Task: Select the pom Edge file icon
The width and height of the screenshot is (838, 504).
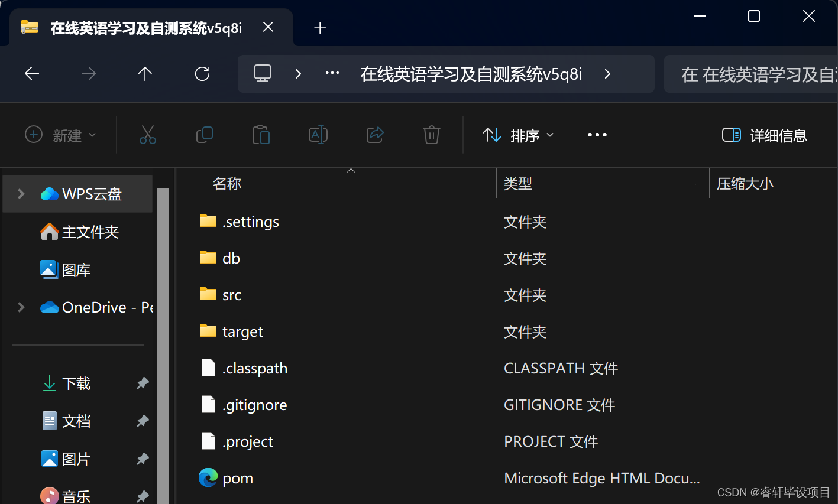Action: [208, 477]
